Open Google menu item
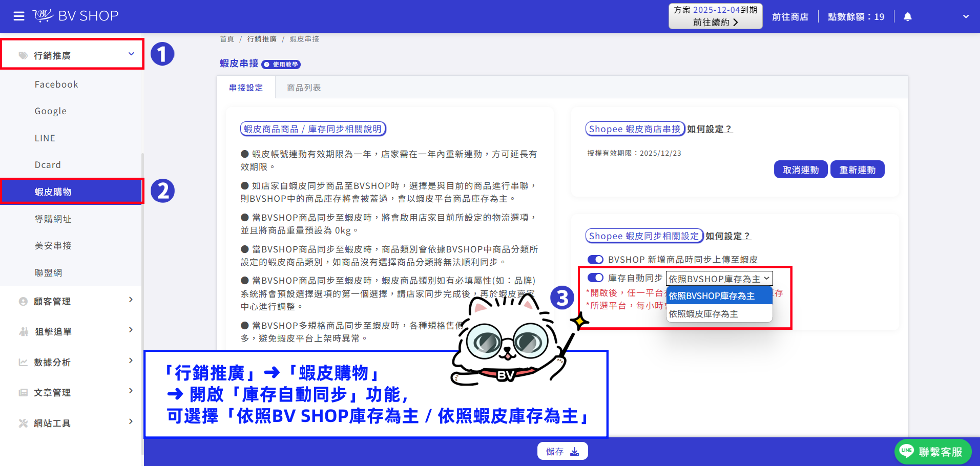This screenshot has height=466, width=980. point(51,111)
